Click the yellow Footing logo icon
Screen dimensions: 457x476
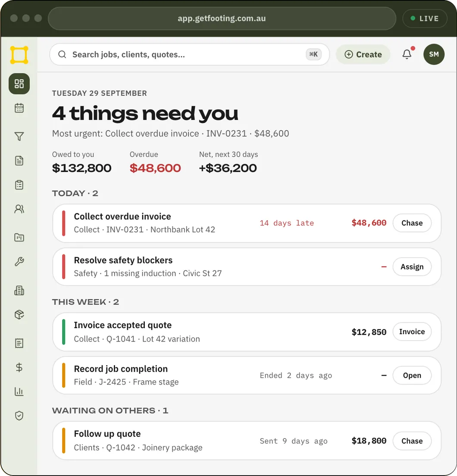(19, 55)
